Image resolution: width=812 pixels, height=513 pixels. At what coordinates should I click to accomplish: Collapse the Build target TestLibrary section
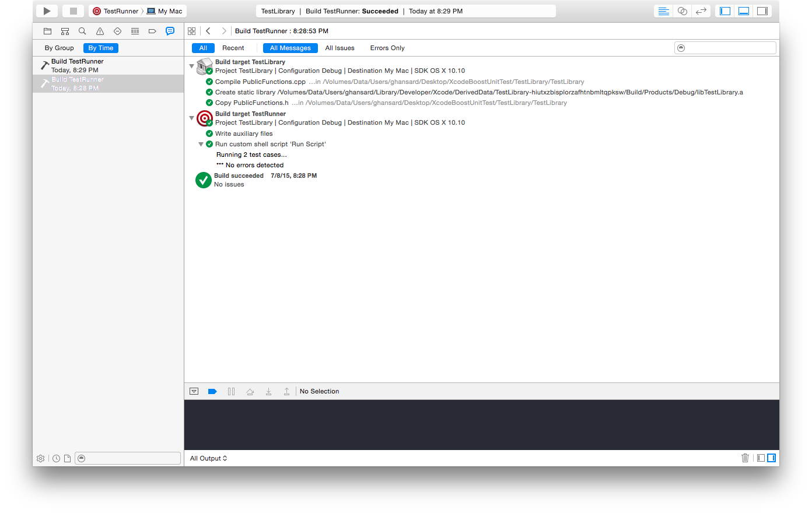[191, 66]
